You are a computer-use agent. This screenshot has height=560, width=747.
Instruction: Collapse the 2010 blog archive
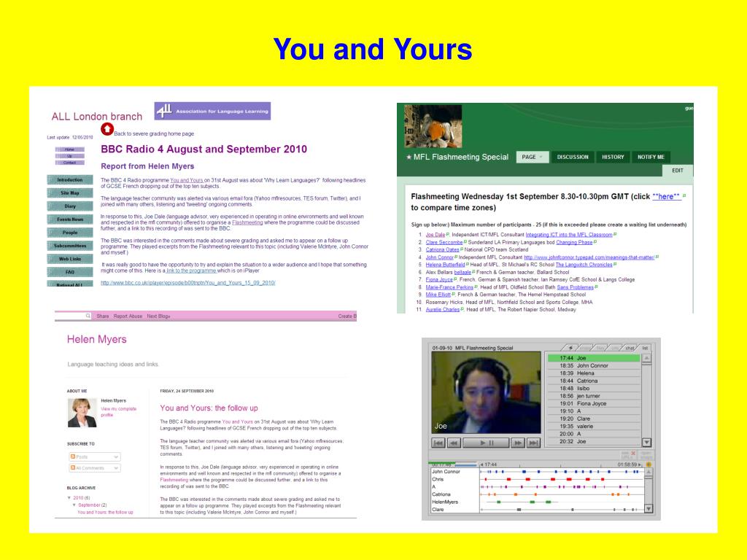pos(69,497)
